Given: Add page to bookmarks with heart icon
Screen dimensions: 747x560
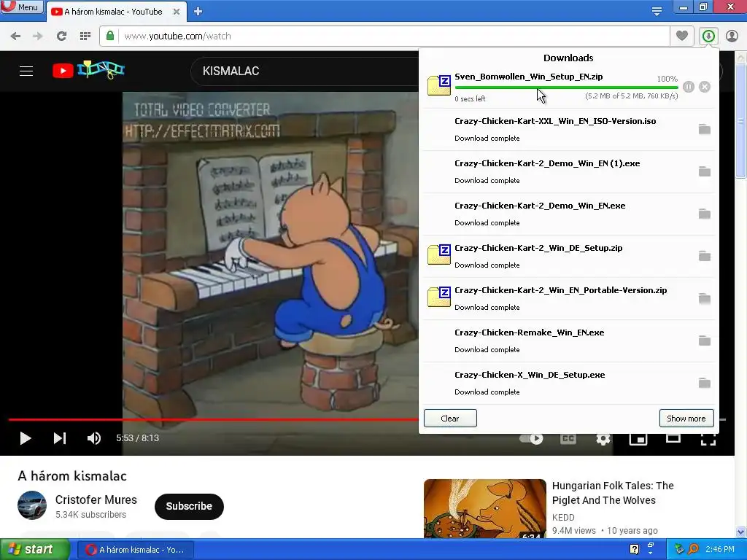Looking at the screenshot, I should click(682, 36).
